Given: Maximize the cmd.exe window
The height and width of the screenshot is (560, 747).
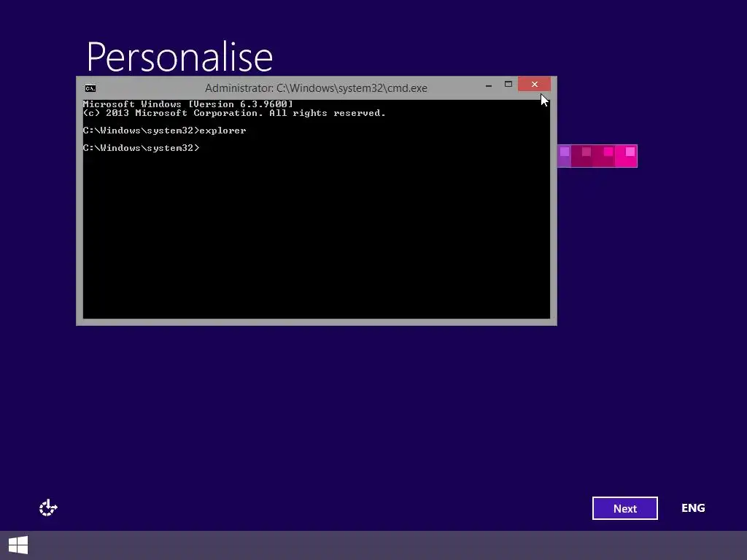Looking at the screenshot, I should point(508,85).
